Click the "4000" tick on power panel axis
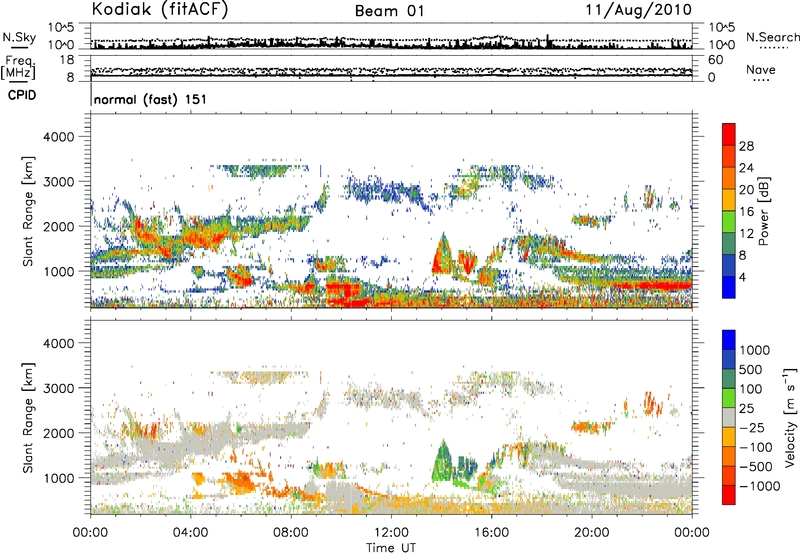 [58, 137]
